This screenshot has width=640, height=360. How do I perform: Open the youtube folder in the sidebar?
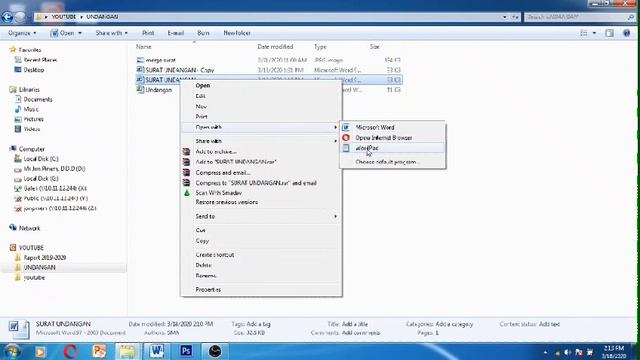(x=34, y=278)
